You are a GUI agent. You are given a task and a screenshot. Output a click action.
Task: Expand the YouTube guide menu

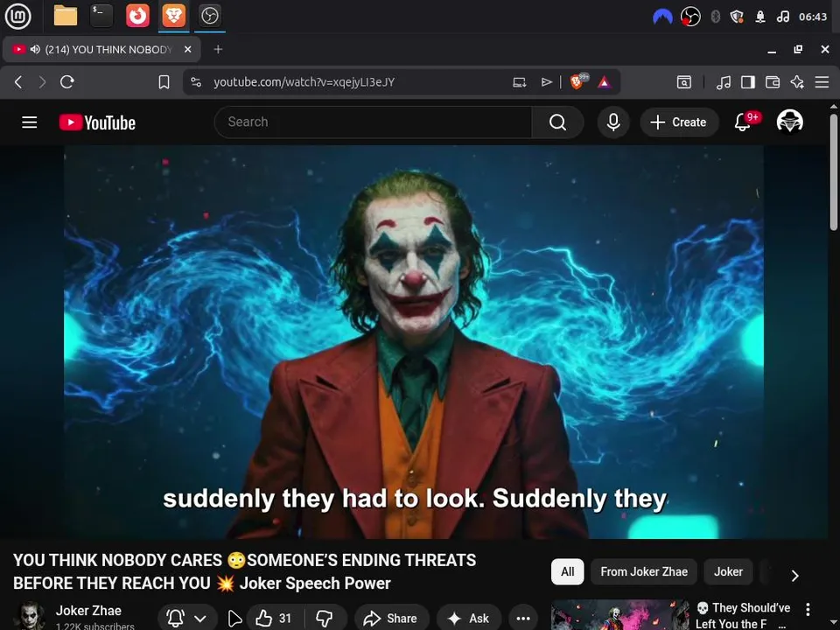coord(30,122)
